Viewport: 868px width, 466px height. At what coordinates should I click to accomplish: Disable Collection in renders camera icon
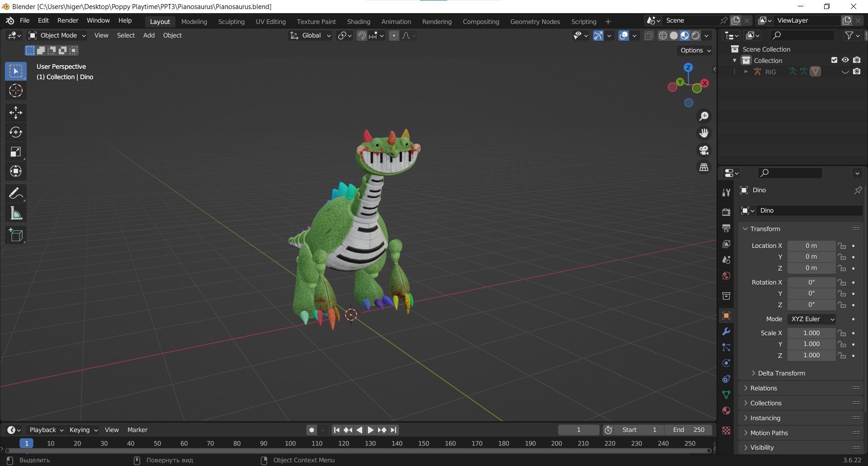(x=857, y=60)
